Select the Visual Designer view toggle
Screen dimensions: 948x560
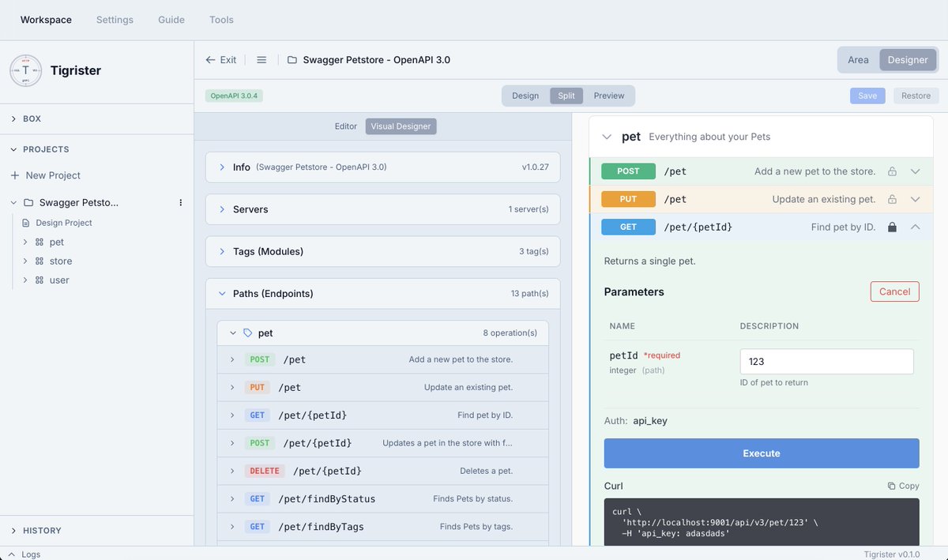point(401,126)
